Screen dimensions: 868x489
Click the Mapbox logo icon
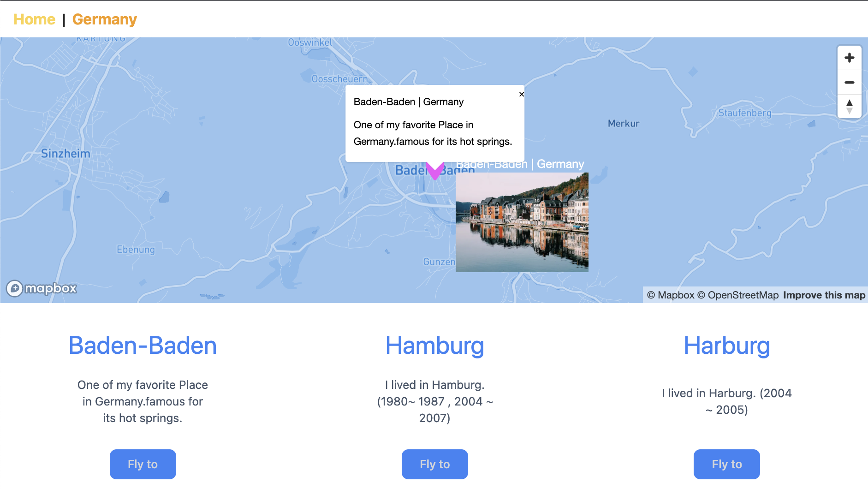tap(41, 288)
